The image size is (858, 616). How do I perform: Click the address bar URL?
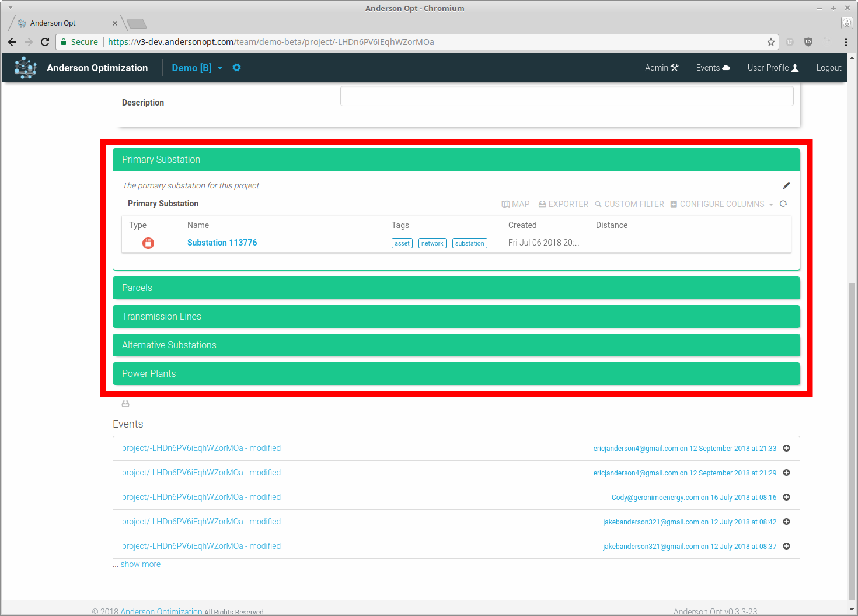271,42
